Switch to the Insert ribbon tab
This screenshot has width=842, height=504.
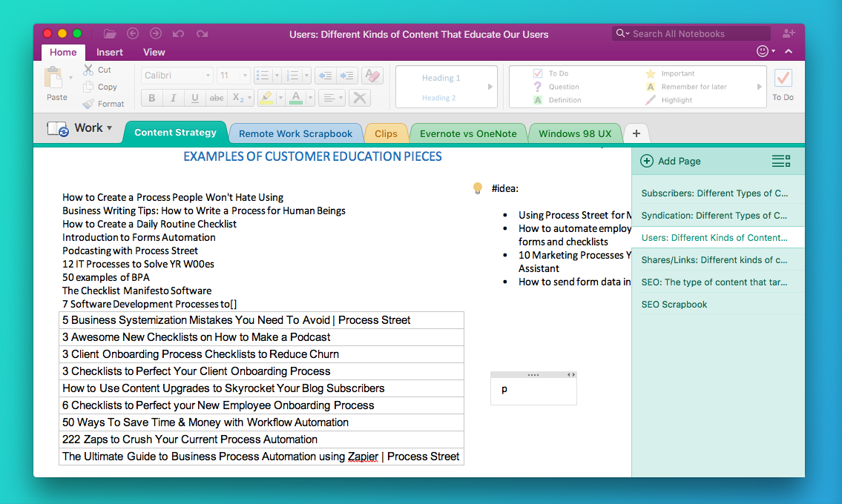tap(110, 52)
